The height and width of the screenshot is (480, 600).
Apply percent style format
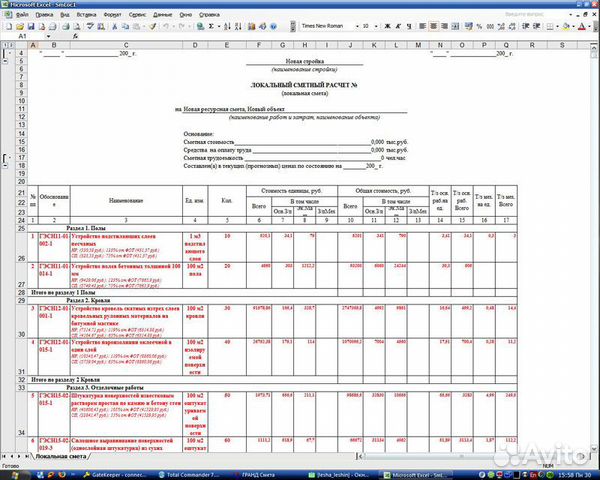pos(479,26)
